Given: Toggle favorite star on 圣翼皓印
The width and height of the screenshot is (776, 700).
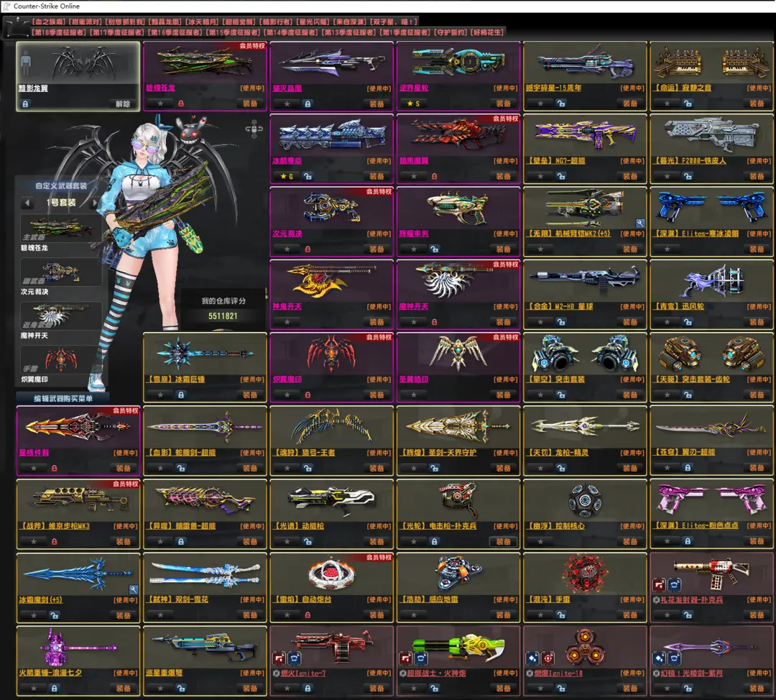Looking at the screenshot, I should point(414,395).
